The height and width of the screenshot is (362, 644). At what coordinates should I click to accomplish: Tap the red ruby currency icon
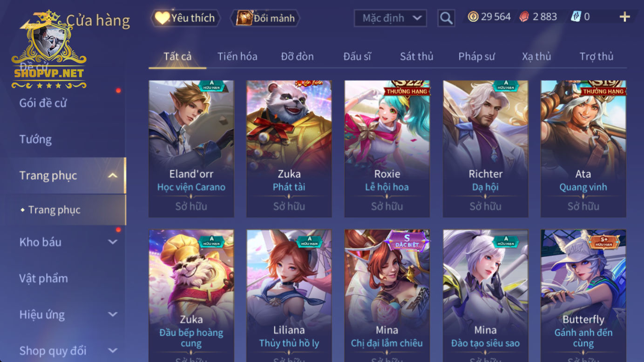524,17
